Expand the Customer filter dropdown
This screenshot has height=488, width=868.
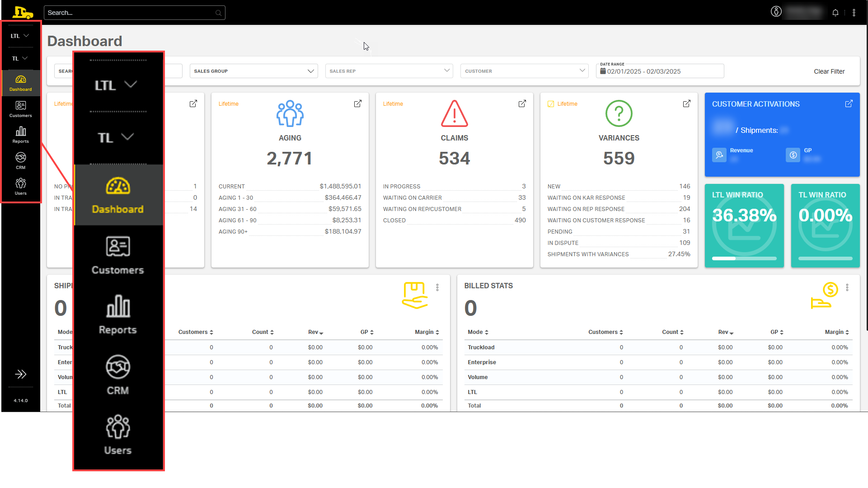click(524, 71)
